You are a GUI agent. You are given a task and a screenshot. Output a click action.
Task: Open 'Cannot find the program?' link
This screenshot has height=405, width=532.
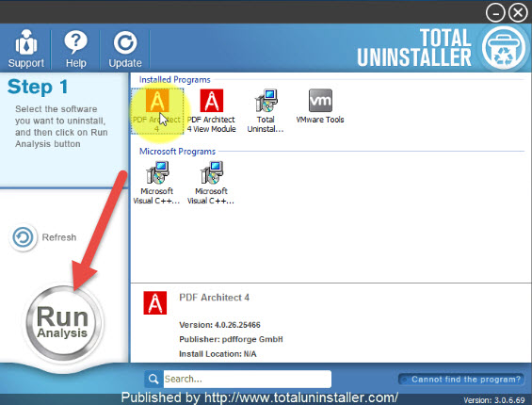pos(462,380)
